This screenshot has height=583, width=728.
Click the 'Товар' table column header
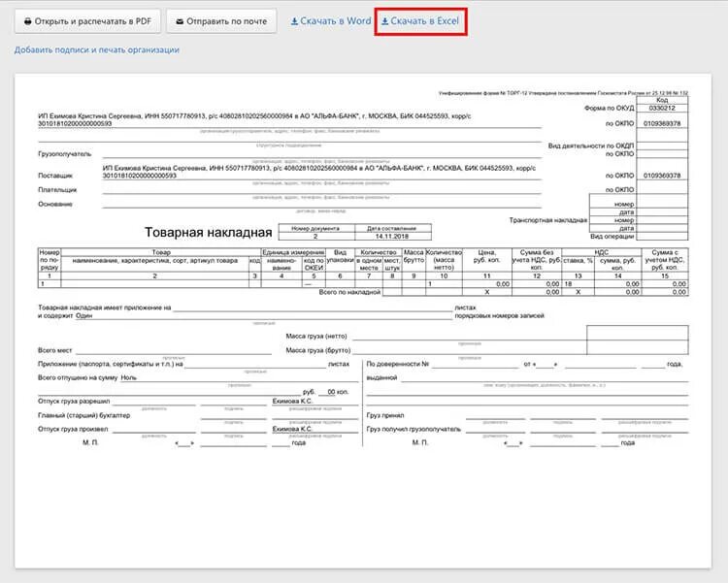(161, 252)
